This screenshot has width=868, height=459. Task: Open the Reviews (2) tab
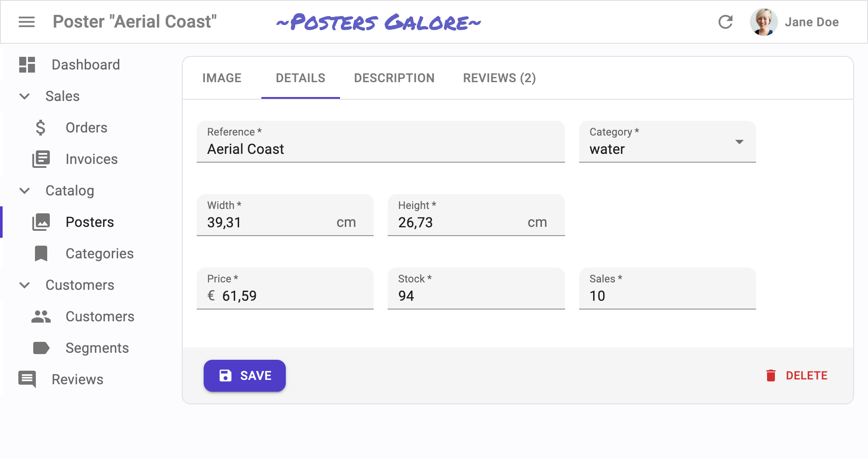tap(499, 78)
